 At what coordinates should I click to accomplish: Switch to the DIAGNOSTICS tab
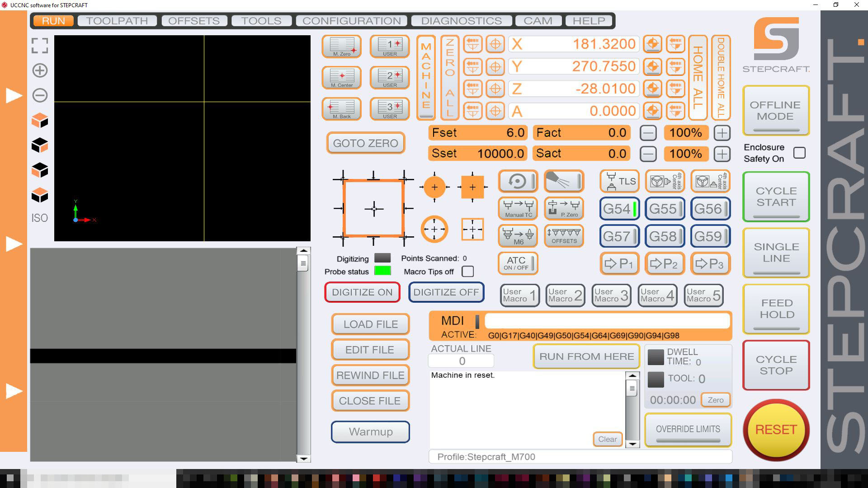(461, 20)
